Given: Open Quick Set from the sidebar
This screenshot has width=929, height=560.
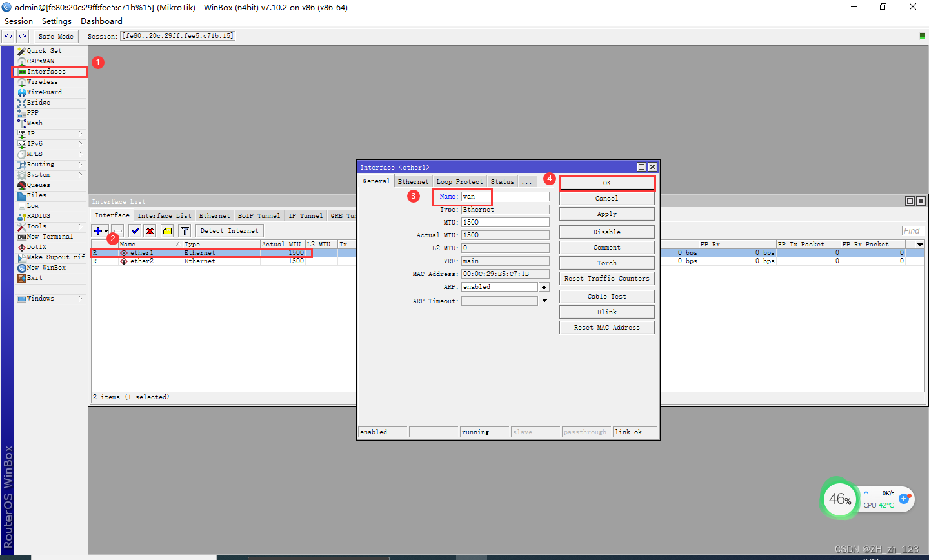Looking at the screenshot, I should tap(44, 51).
